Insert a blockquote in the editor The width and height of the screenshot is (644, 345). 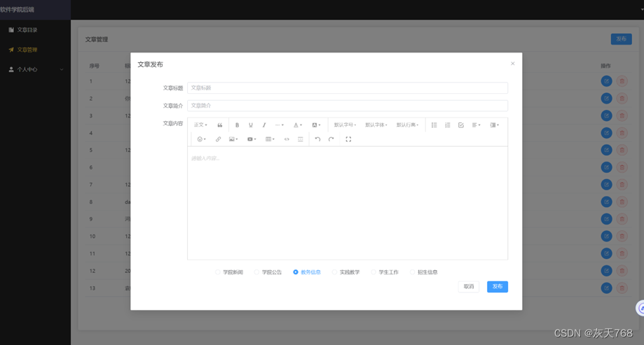click(220, 125)
